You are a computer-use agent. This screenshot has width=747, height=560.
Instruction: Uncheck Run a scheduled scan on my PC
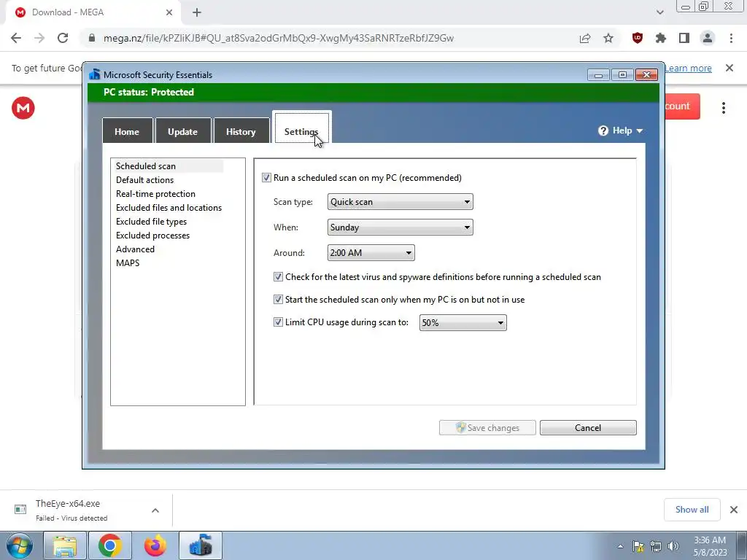[266, 178]
